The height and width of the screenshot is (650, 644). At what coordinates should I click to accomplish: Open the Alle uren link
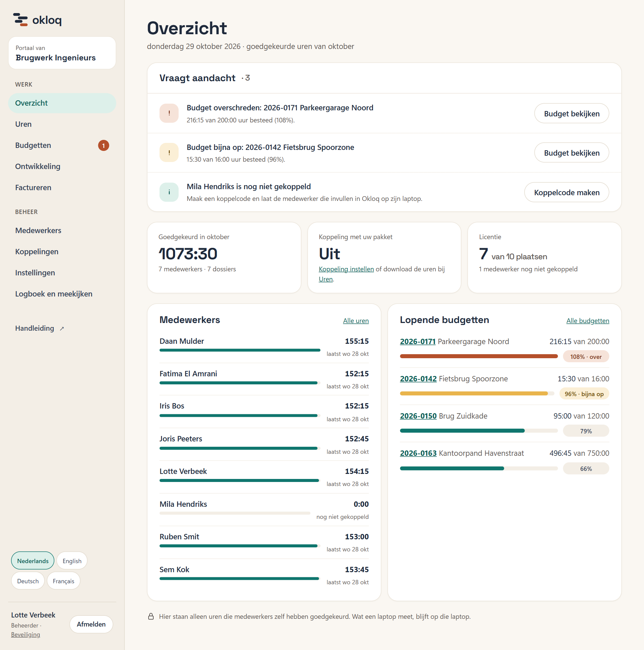point(356,321)
